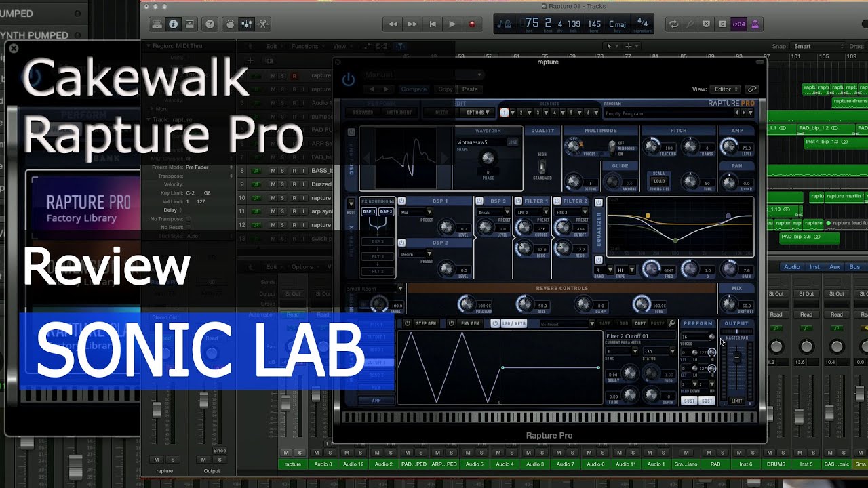Move the master output fader
The image size is (868, 488).
point(736,357)
